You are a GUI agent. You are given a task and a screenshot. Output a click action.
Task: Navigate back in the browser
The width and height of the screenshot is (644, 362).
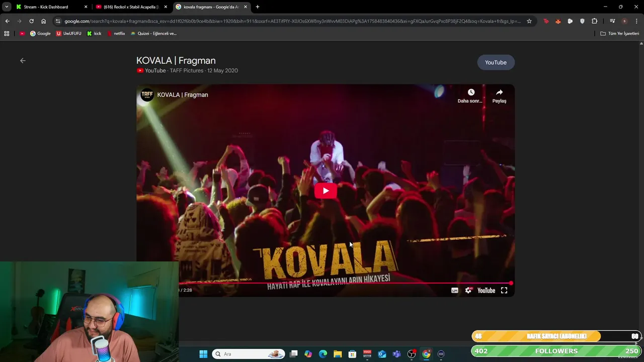(7, 21)
